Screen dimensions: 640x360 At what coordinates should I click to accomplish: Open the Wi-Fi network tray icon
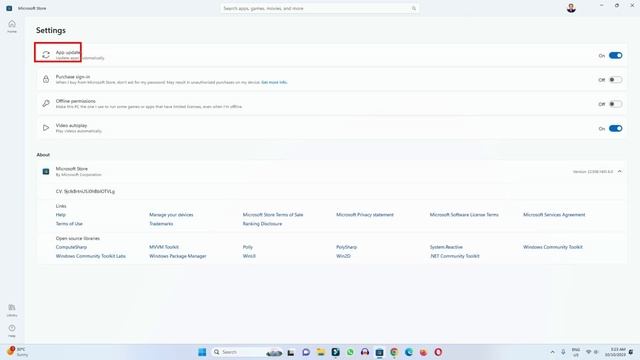click(x=589, y=352)
